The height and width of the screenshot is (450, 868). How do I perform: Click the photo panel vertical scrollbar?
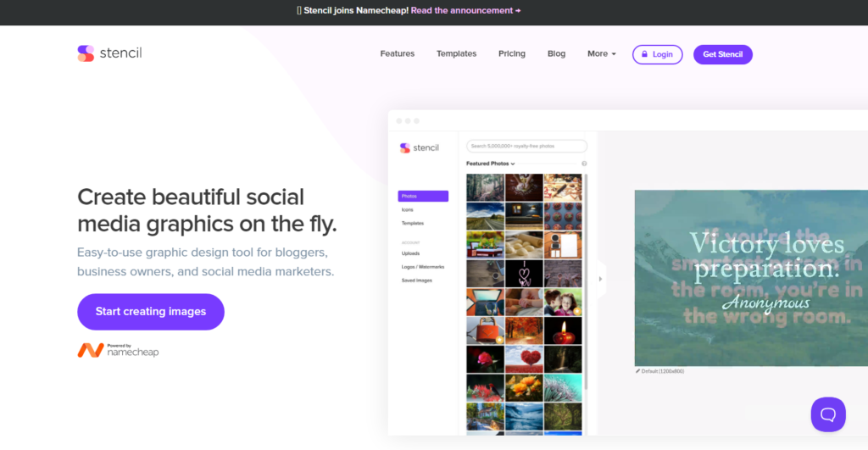[x=585, y=282]
